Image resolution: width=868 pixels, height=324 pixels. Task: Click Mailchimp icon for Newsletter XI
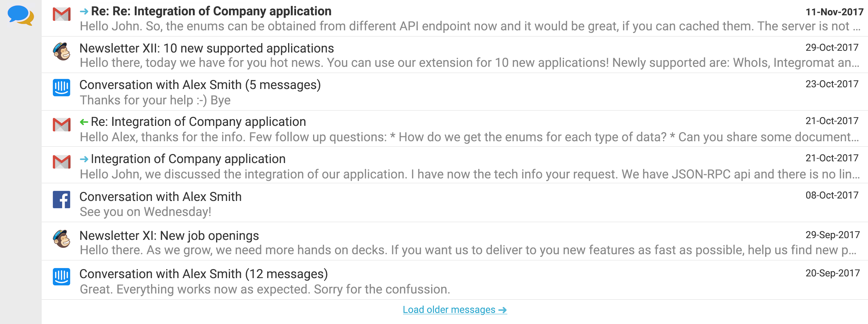[62, 239]
